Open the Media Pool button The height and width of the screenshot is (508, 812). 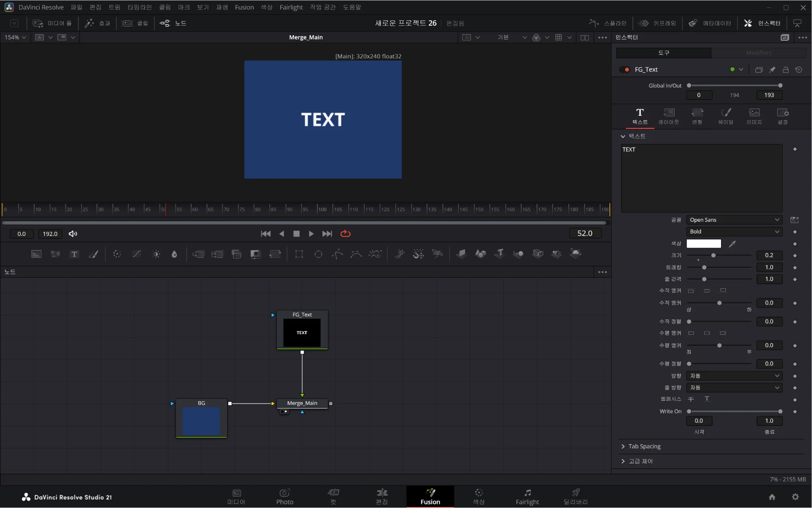click(52, 23)
